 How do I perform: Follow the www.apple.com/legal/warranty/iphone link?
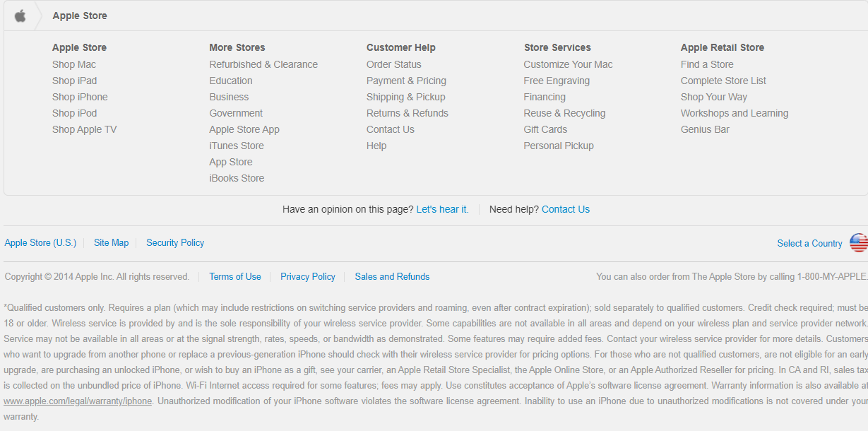(78, 401)
